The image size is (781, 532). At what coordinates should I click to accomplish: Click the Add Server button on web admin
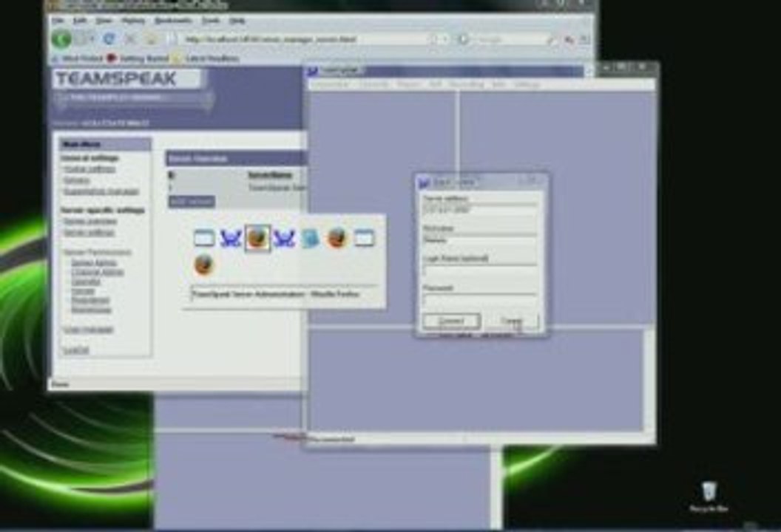point(192,201)
